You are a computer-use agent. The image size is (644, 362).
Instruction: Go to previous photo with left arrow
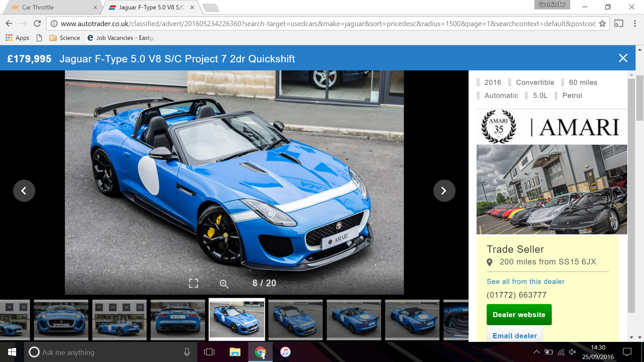click(x=24, y=191)
